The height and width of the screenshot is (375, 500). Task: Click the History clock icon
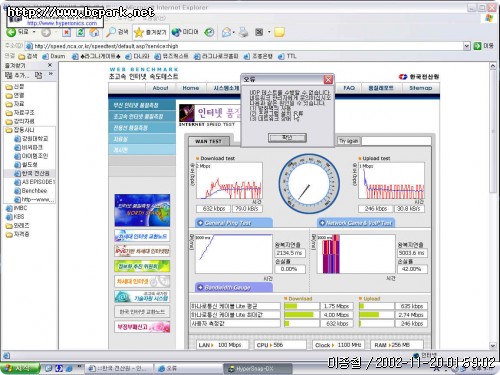(209, 32)
